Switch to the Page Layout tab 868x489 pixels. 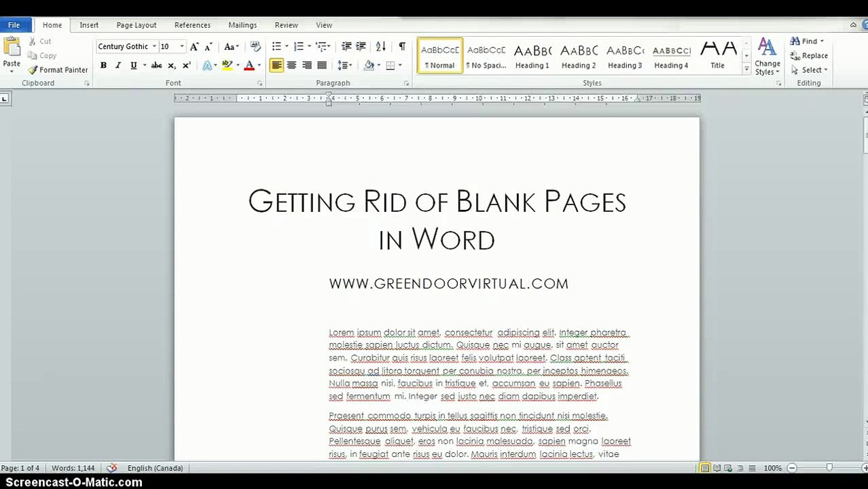tap(137, 25)
